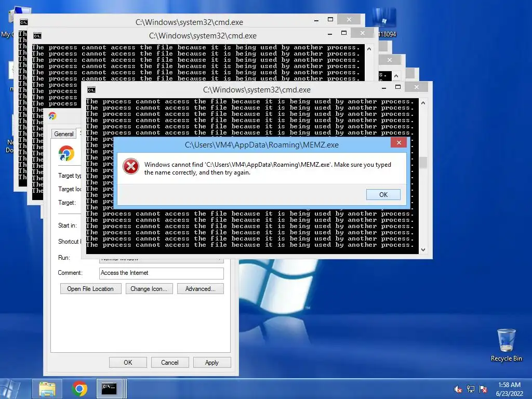Click the rearmost cmd.exe window's system icon
The height and width of the screenshot is (399, 532).
[23, 22]
